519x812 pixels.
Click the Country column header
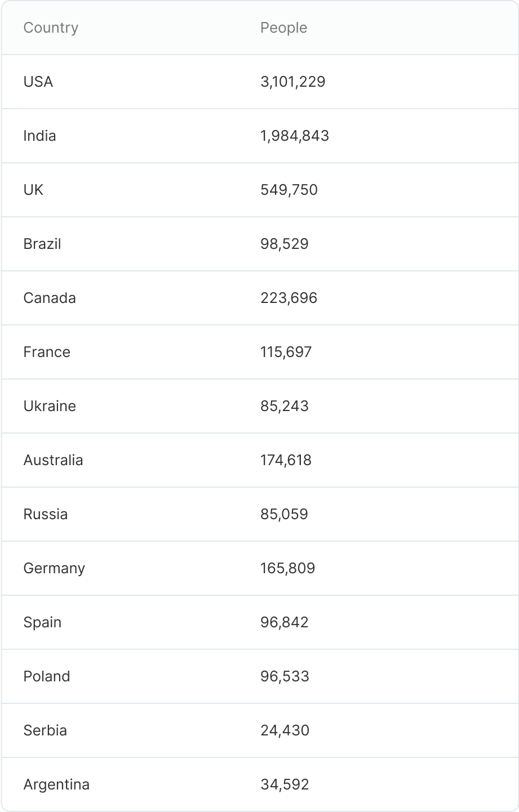(51, 28)
